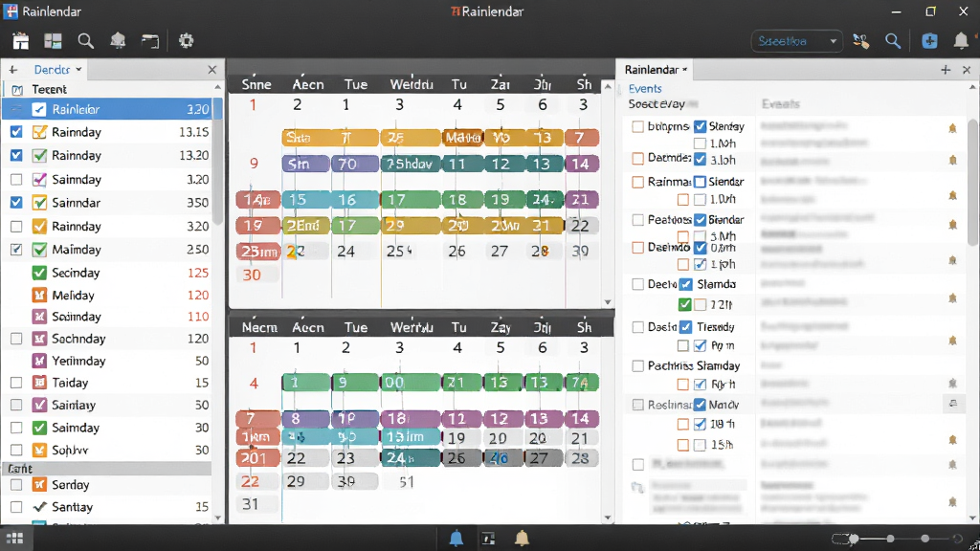Viewport: 980px width, 551px height.
Task: Open the 13im event in the lower calendar
Action: click(x=410, y=436)
